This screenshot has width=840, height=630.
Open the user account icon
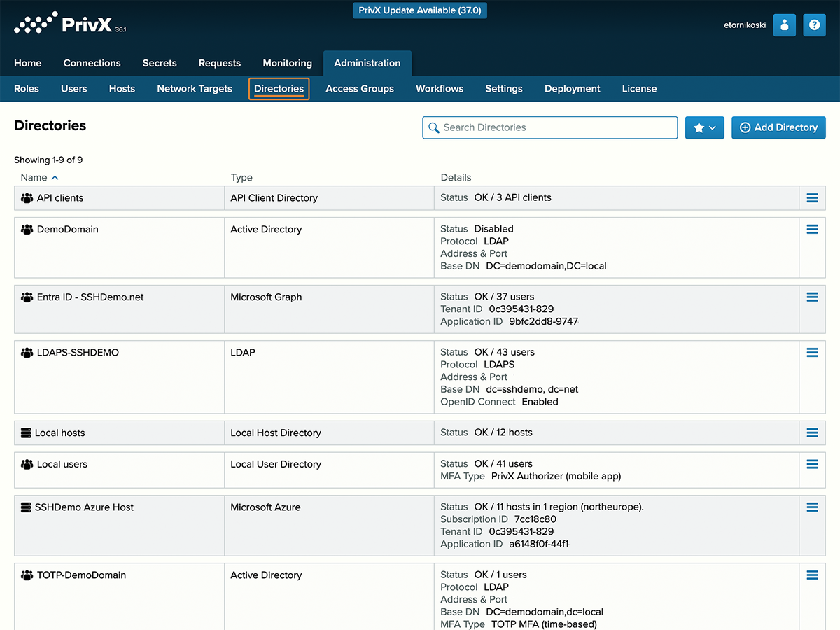coord(784,24)
